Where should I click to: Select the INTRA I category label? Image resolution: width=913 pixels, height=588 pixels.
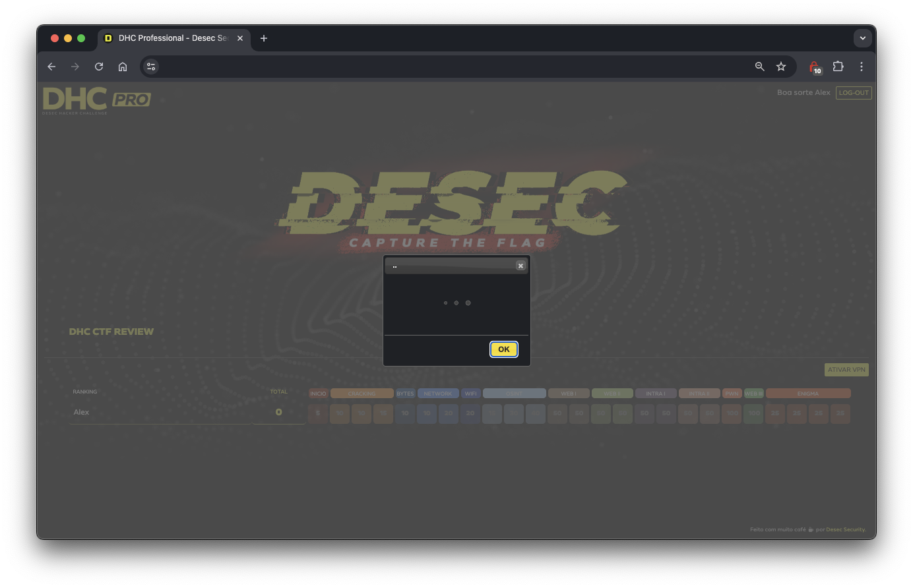click(656, 394)
